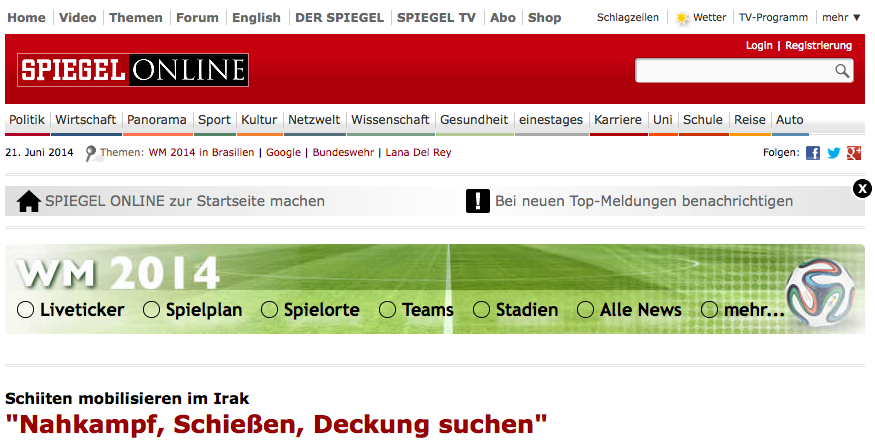Open the Auto section

point(790,119)
